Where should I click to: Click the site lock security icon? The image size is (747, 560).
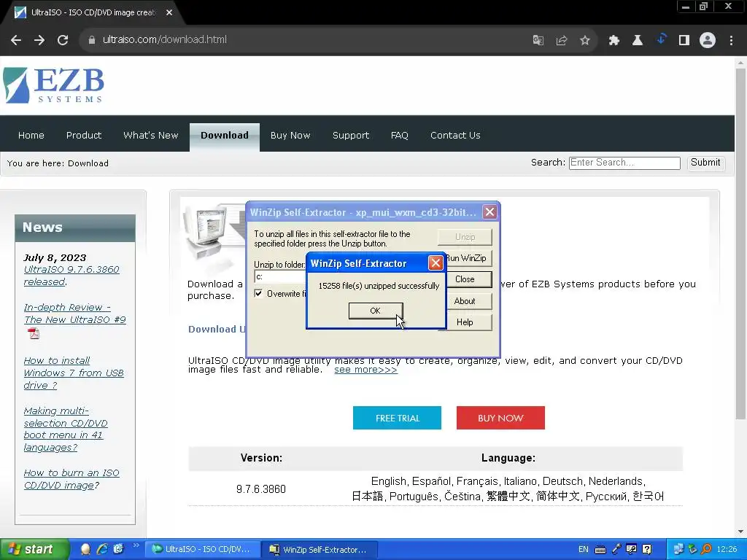[x=91, y=40]
